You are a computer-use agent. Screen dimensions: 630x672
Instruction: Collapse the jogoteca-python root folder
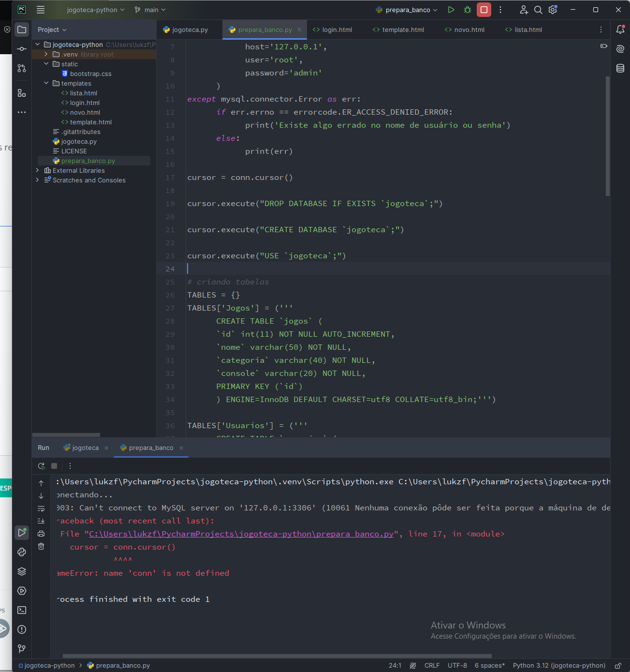38,45
